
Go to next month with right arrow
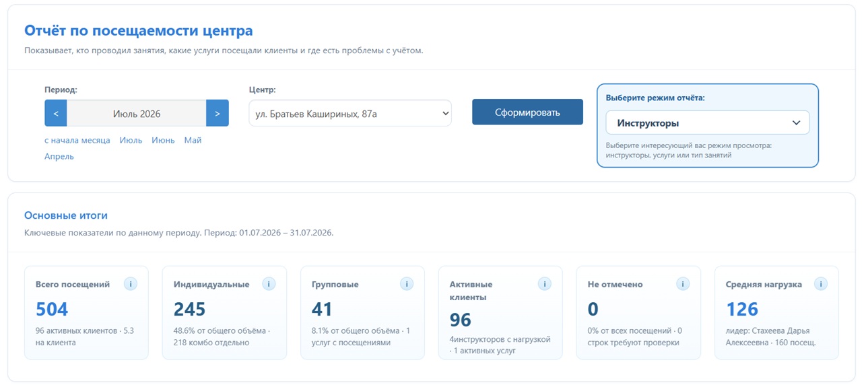coord(218,113)
